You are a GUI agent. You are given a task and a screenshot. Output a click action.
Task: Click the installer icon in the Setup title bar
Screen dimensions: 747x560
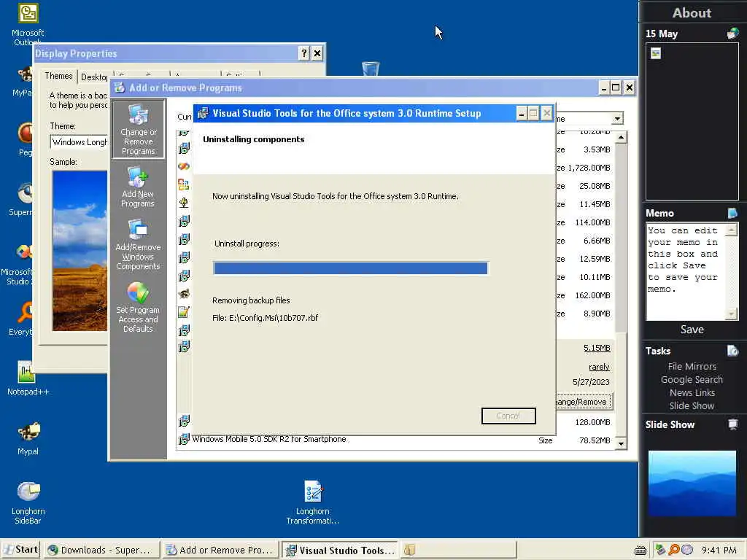click(x=203, y=113)
